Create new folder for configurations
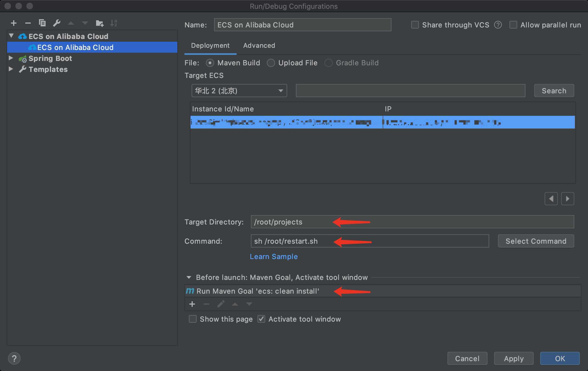 [x=99, y=23]
